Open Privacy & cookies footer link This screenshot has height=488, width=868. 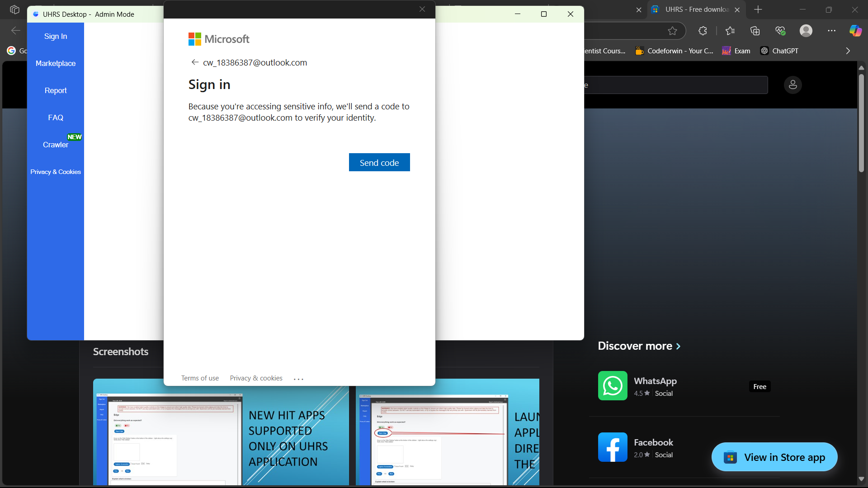click(256, 378)
